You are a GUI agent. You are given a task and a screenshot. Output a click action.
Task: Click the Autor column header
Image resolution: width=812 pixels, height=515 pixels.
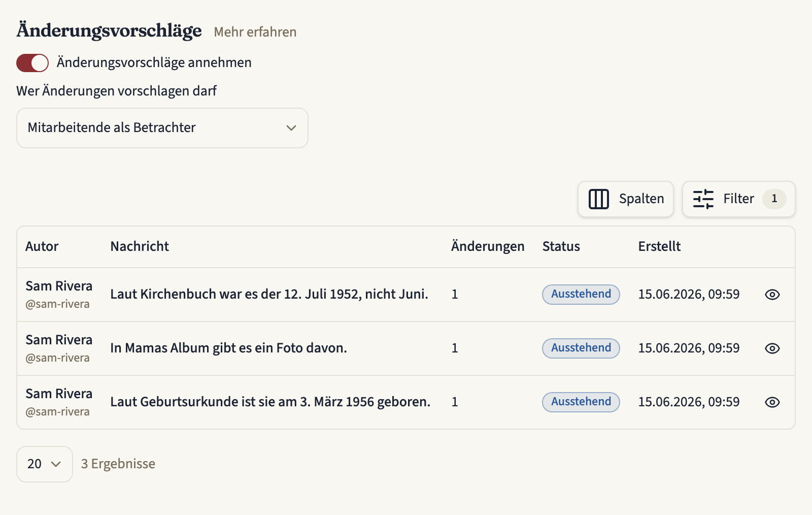click(42, 246)
